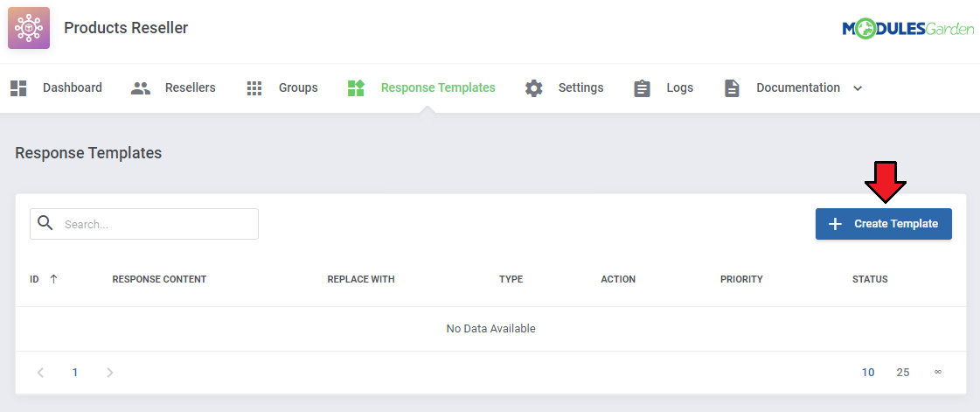Click the Products Reseller module logo icon
The width and height of the screenshot is (980, 412).
[29, 28]
